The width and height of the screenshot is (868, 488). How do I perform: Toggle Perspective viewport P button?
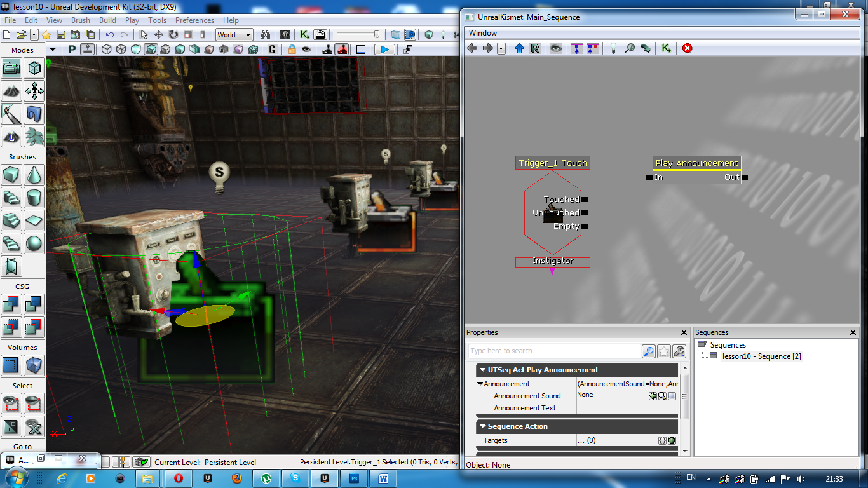coord(72,49)
